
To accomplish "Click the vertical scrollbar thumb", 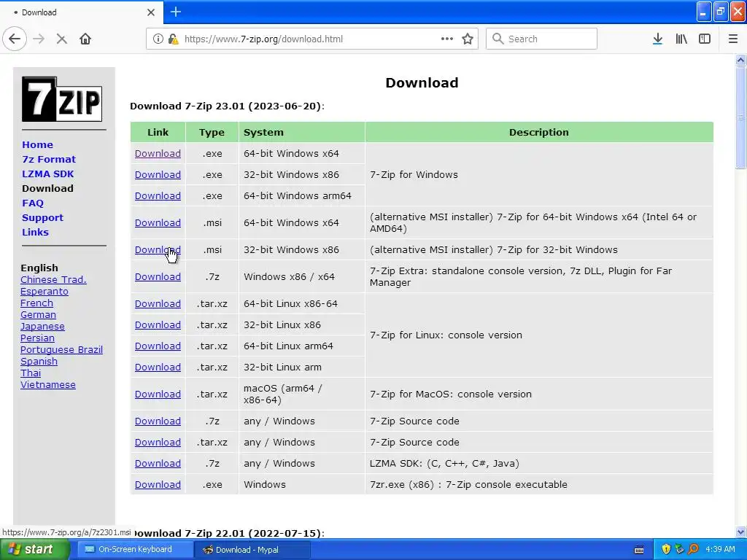I will tap(740, 117).
